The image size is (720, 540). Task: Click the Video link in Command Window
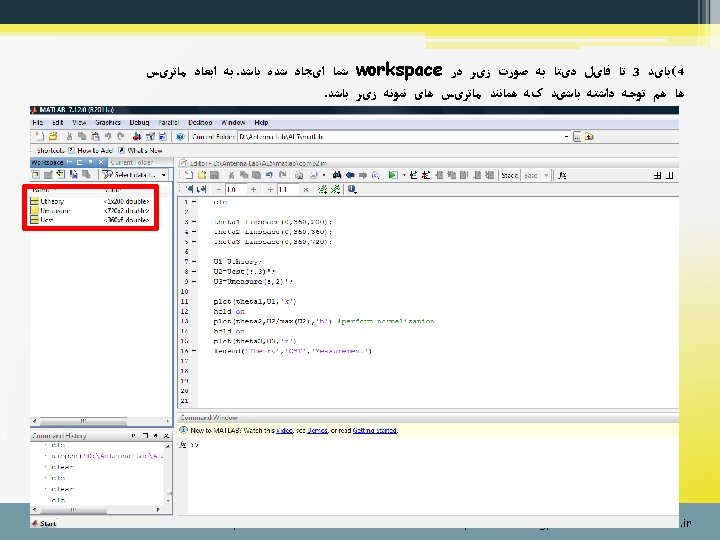click(284, 430)
